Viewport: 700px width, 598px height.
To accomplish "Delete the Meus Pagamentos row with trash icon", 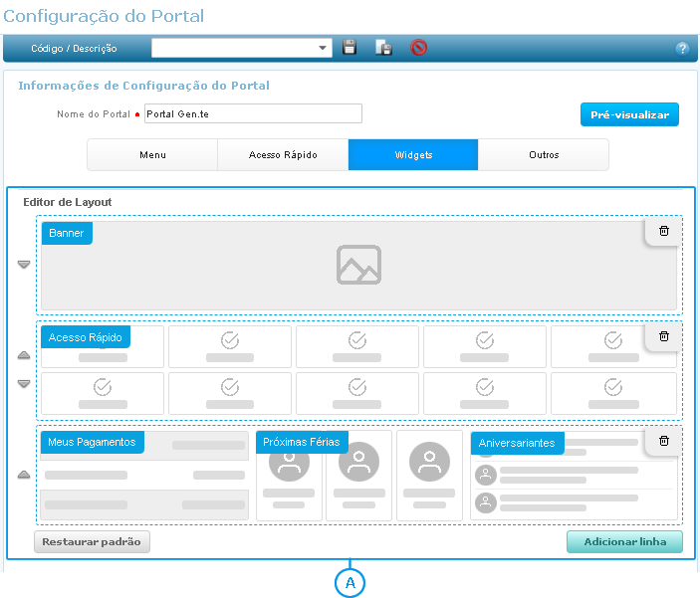I will 664,441.
